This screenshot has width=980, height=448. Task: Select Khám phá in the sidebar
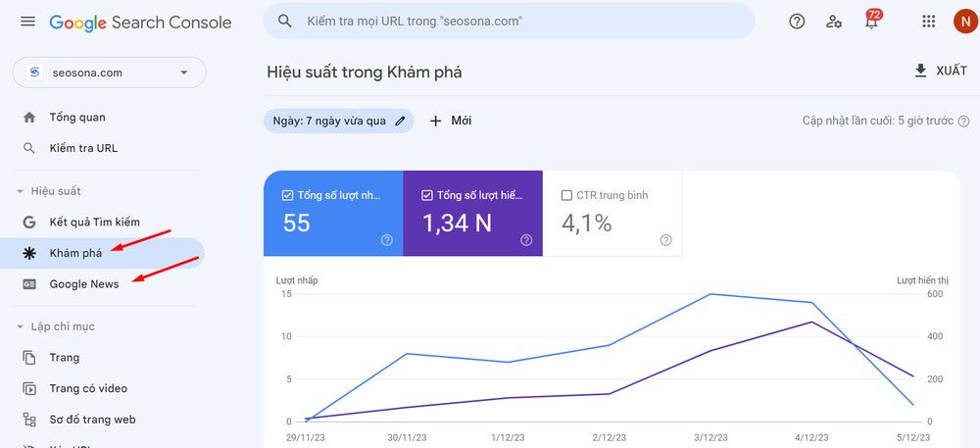(103, 253)
